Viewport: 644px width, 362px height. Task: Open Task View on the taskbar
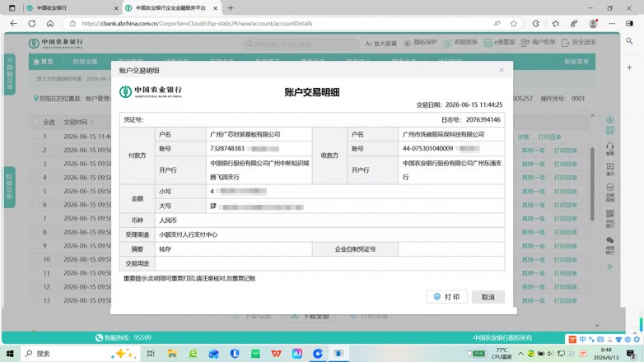(151, 354)
